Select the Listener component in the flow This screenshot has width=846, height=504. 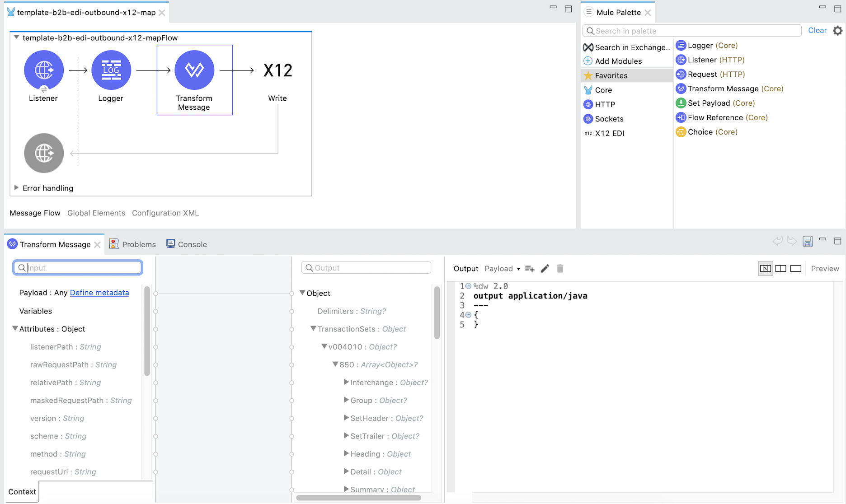(44, 70)
